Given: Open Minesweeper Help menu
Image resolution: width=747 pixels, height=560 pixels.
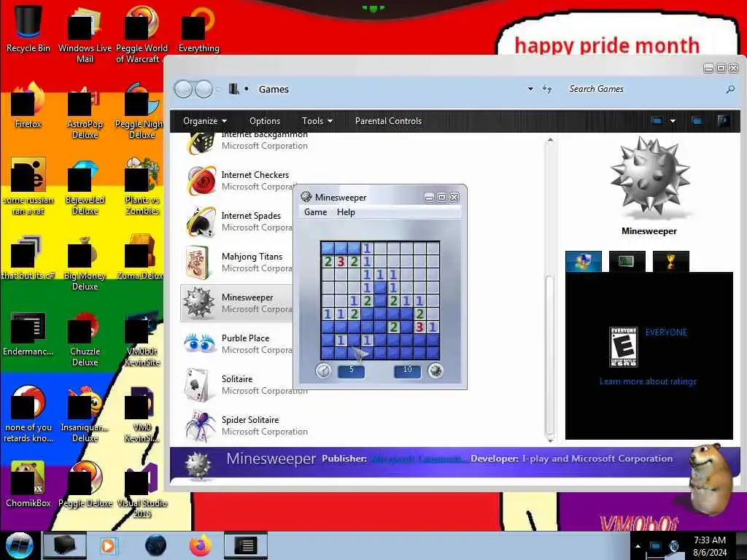Looking at the screenshot, I should 346,212.
